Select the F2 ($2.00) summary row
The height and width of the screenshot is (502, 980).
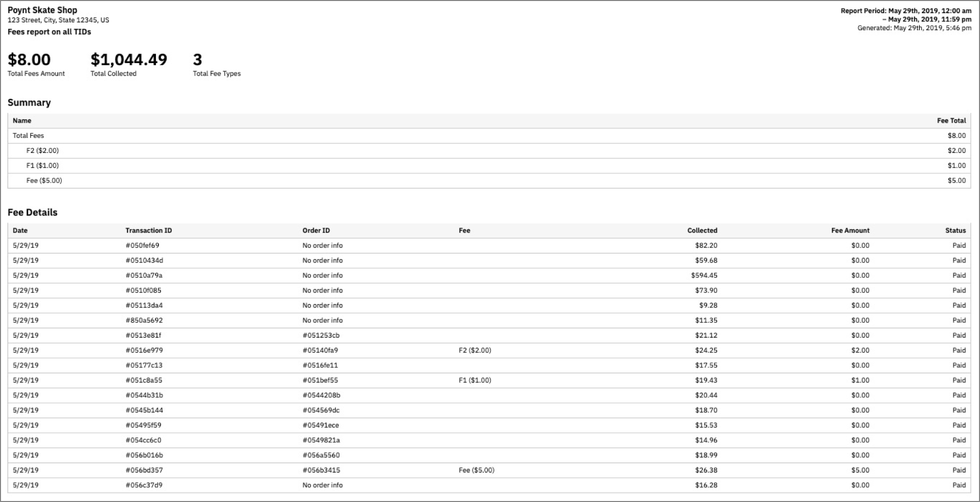(489, 151)
